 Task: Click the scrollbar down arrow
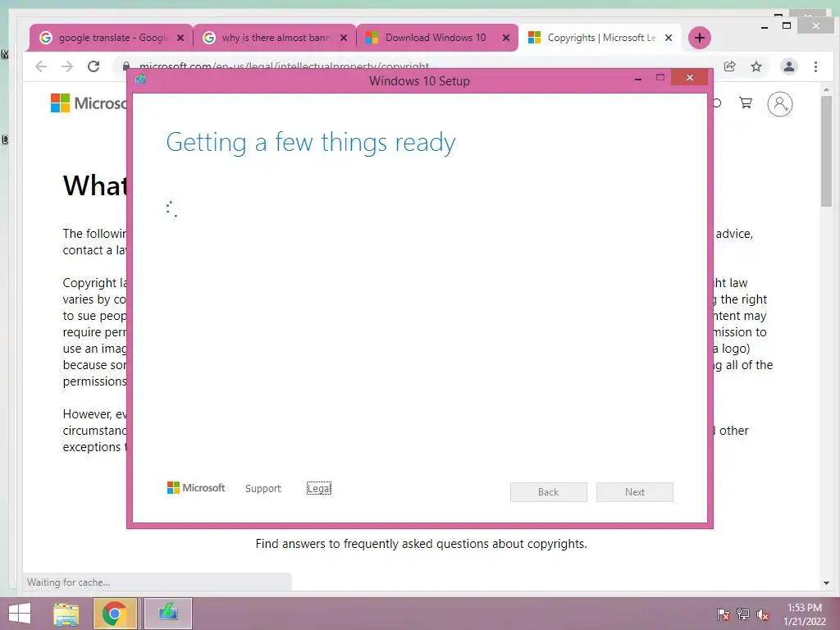point(826,583)
